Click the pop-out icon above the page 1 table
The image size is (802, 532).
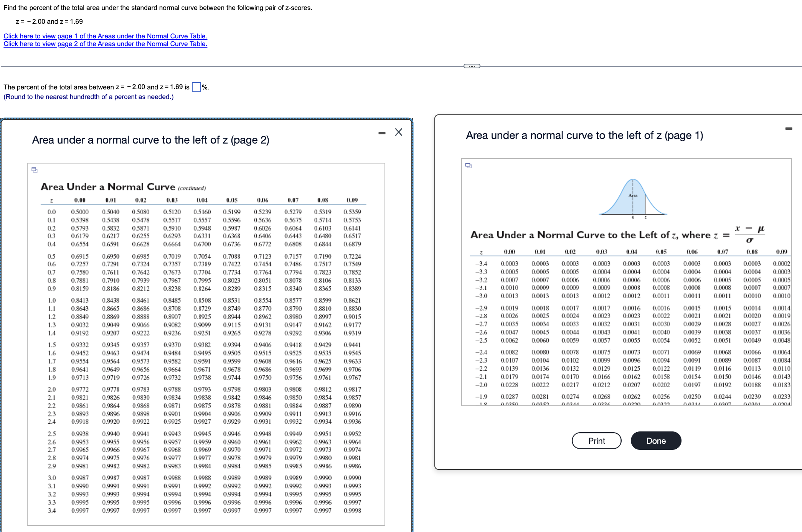[468, 165]
